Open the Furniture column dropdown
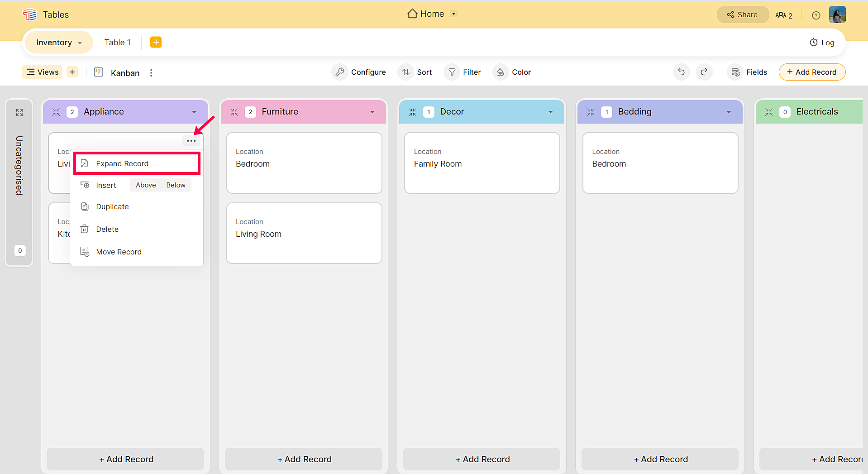This screenshot has width=868, height=474. (x=372, y=112)
